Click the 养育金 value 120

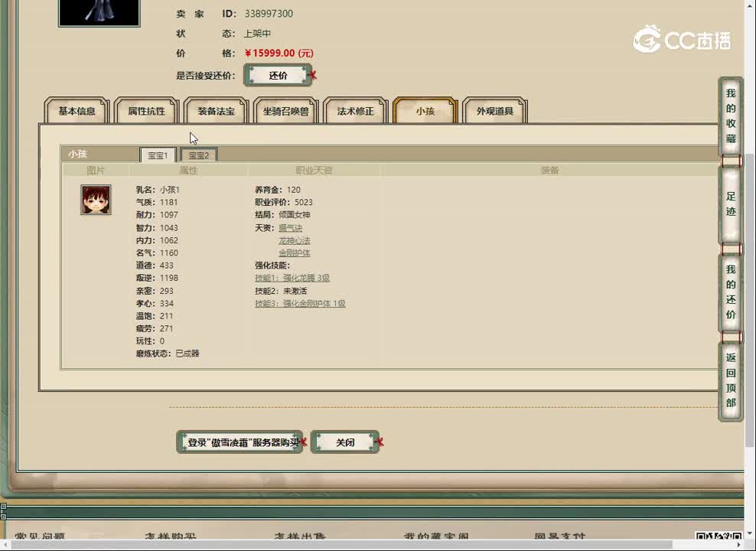pyautogui.click(x=293, y=190)
